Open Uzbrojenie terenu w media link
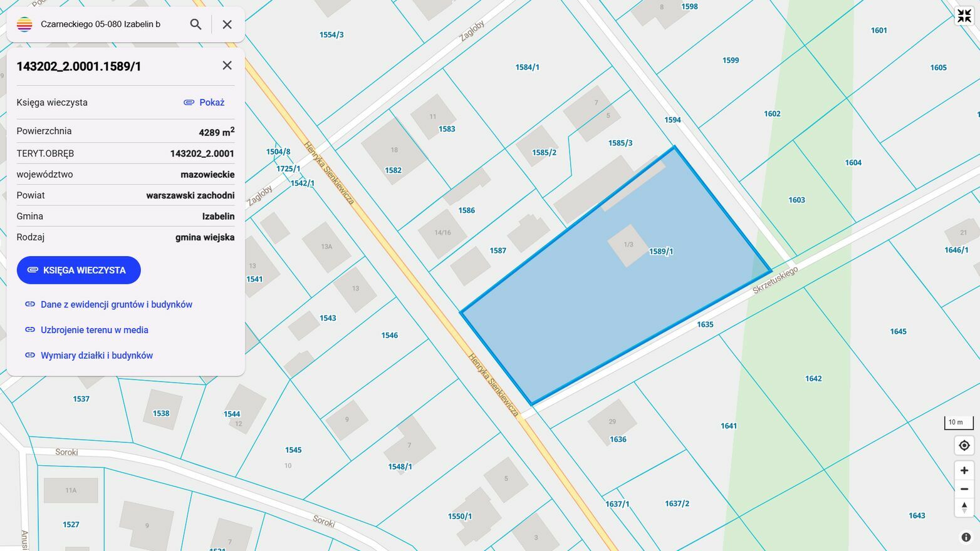The height and width of the screenshot is (551, 980). coord(94,330)
